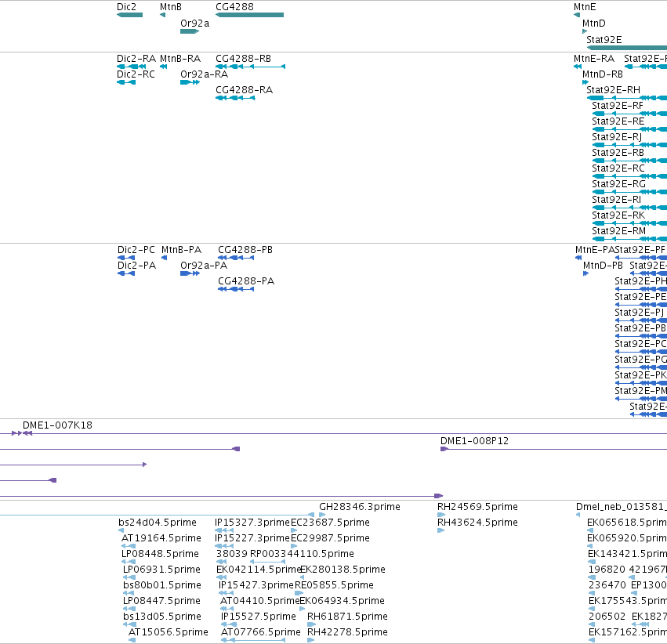Click the EC29987.5prime EST
This screenshot has width=667, height=644.
click(294, 546)
